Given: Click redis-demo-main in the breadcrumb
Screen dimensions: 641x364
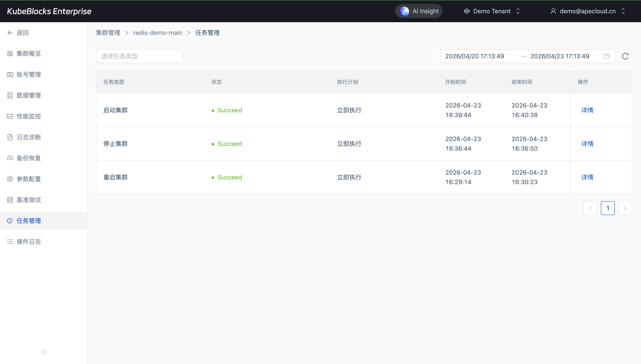Looking at the screenshot, I should coord(158,33).
